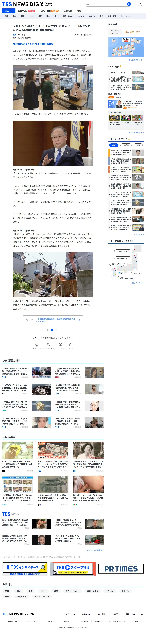This screenshot has width=146, height=644.
Task: Click TBS NEWS DIG logo in header
Action: pyautogui.click(x=27, y=4)
